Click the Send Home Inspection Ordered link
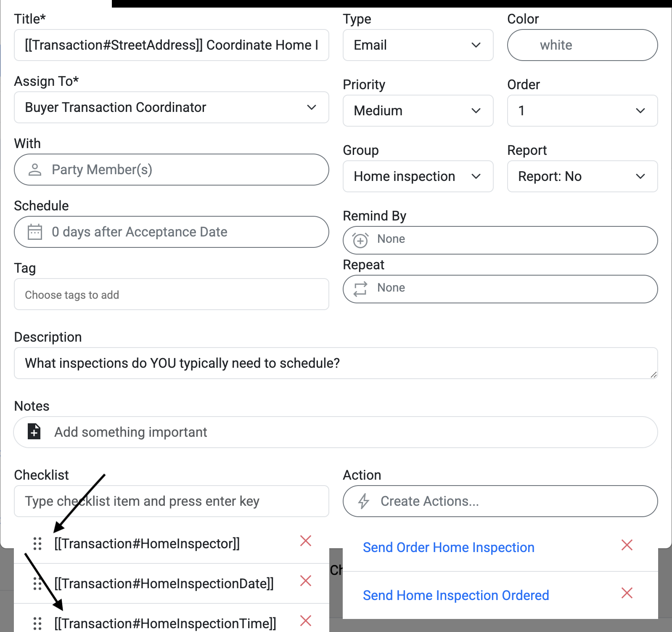Image resolution: width=672 pixels, height=632 pixels. 456,595
